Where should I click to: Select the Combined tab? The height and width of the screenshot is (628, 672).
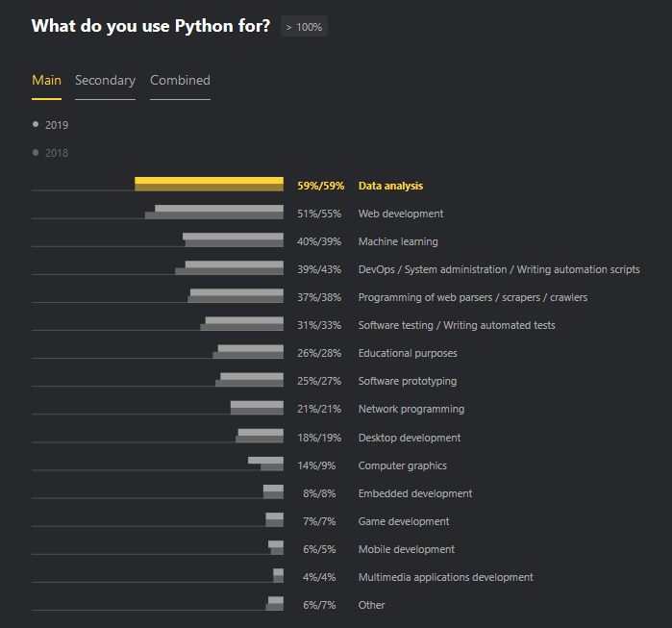coord(180,81)
